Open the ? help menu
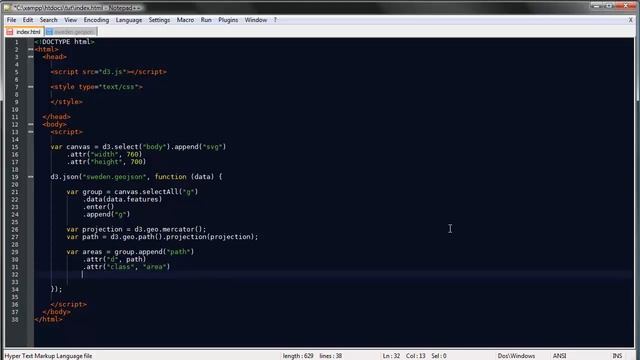 click(x=275, y=20)
